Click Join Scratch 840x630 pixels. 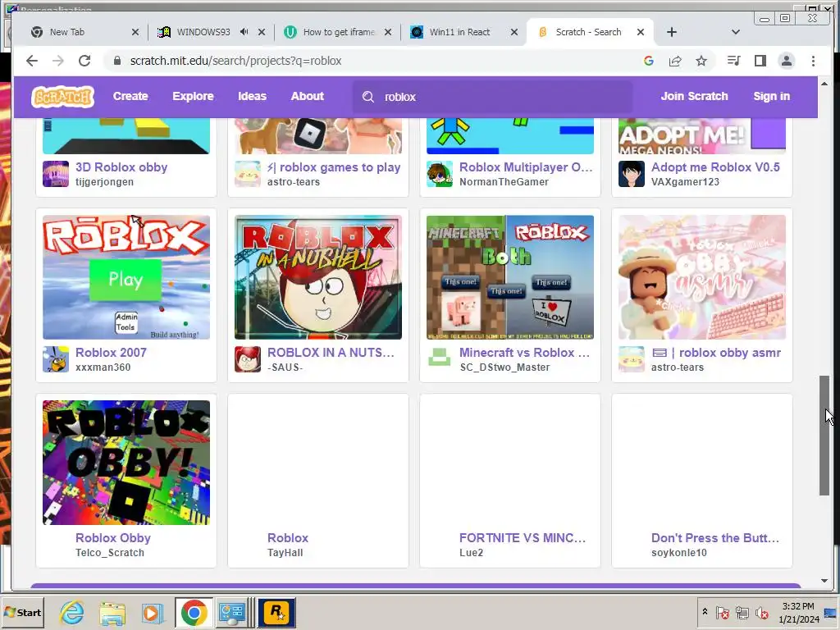pos(694,97)
